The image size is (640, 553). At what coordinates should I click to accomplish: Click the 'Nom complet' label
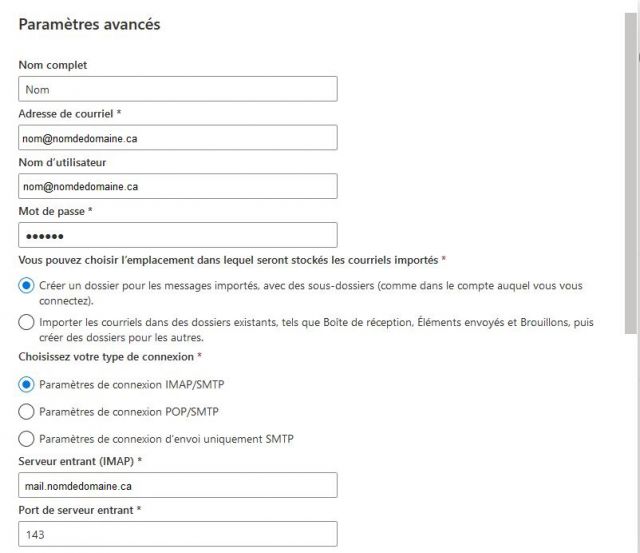(53, 65)
